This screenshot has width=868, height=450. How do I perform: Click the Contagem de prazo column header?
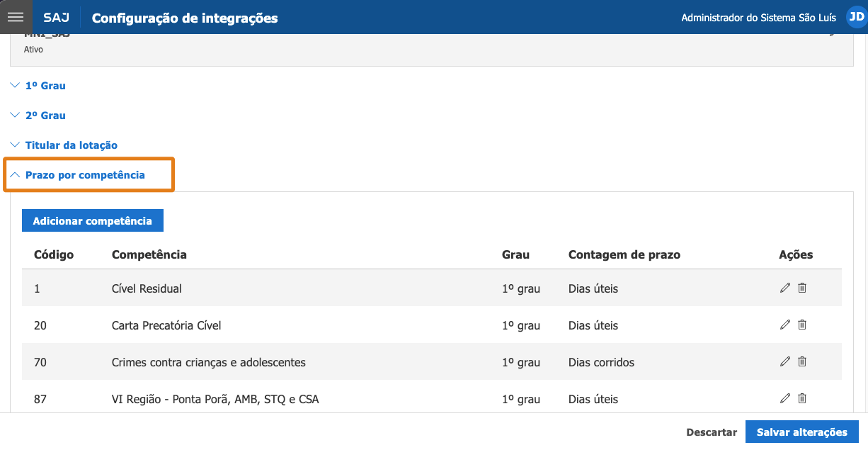coord(624,254)
